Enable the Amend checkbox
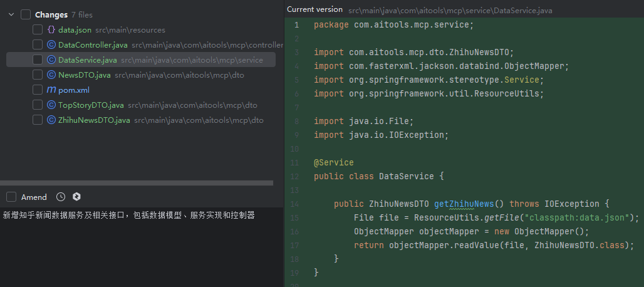 tap(11, 197)
